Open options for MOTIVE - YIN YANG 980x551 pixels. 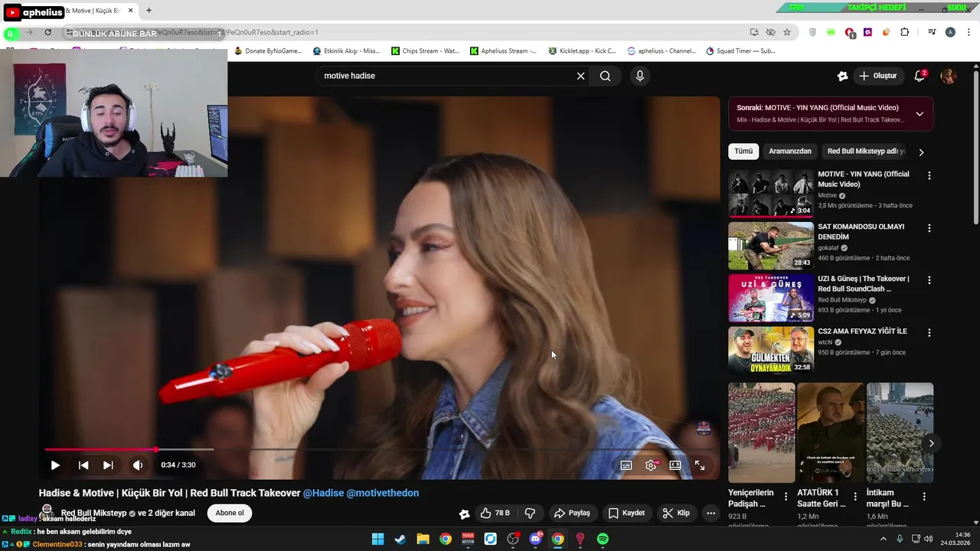point(929,175)
